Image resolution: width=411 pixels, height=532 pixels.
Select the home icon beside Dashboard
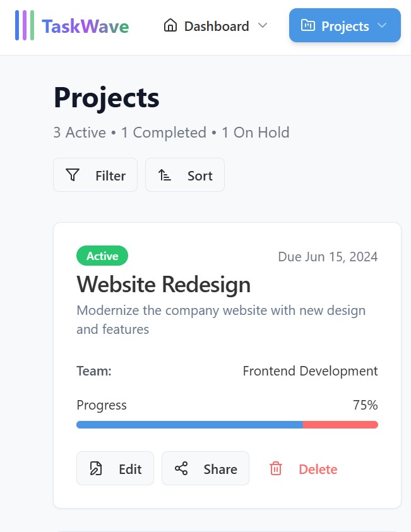pyautogui.click(x=170, y=26)
